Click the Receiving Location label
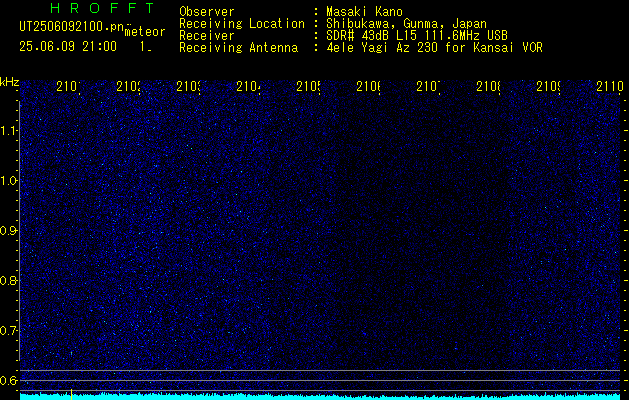The width and height of the screenshot is (629, 400). tap(242, 24)
